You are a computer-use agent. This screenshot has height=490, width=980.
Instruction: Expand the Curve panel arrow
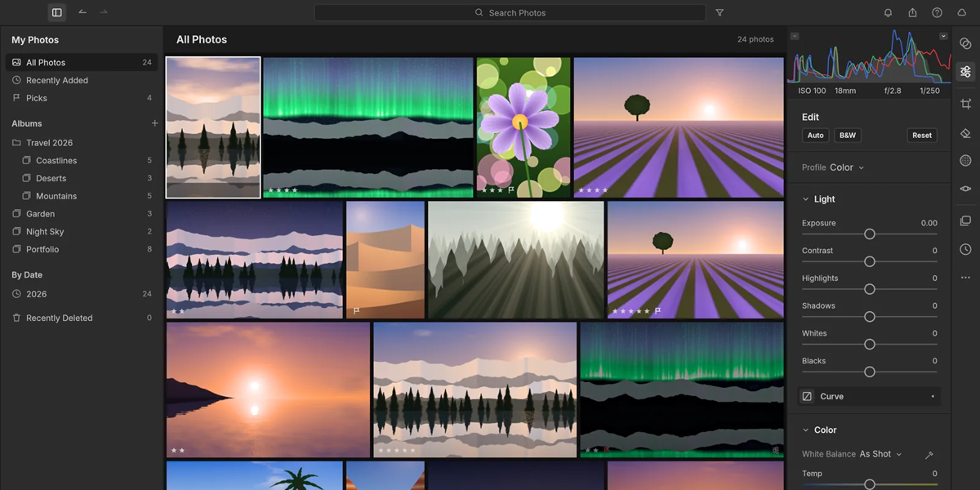click(x=933, y=397)
